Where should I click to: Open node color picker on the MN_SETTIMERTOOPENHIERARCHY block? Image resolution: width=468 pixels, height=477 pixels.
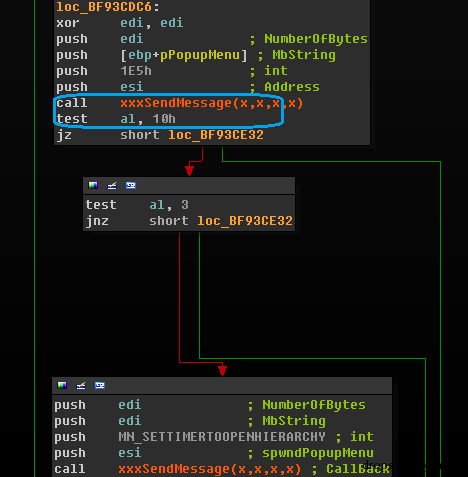pyautogui.click(x=62, y=385)
